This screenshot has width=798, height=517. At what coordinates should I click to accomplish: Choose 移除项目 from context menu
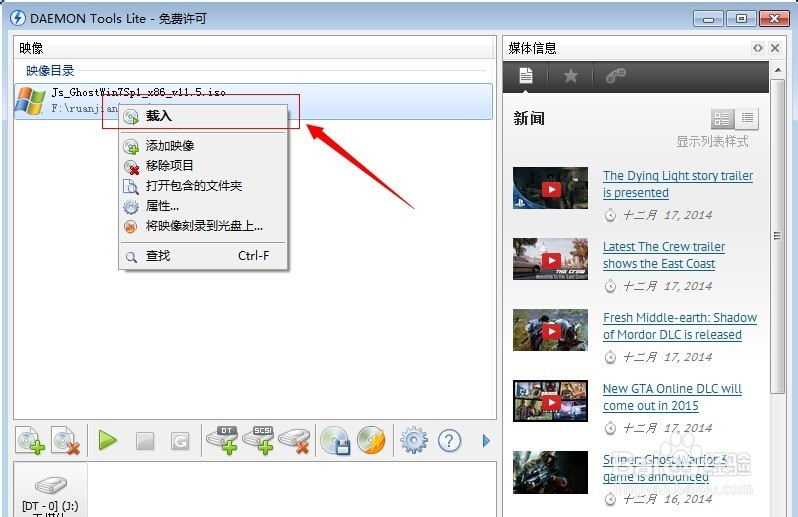click(203, 166)
